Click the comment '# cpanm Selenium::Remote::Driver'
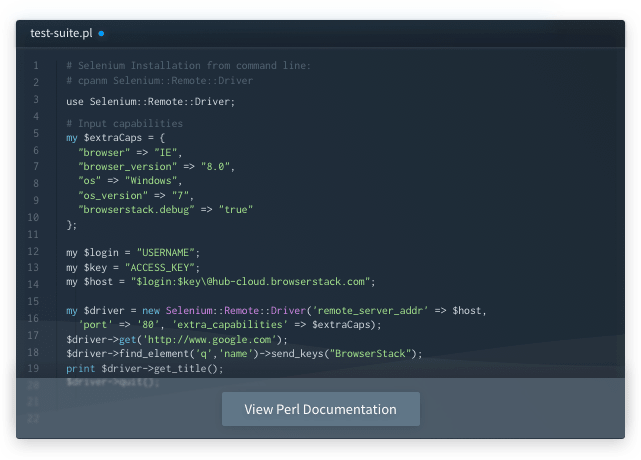Viewport: 641px width, 460px height. point(159,81)
